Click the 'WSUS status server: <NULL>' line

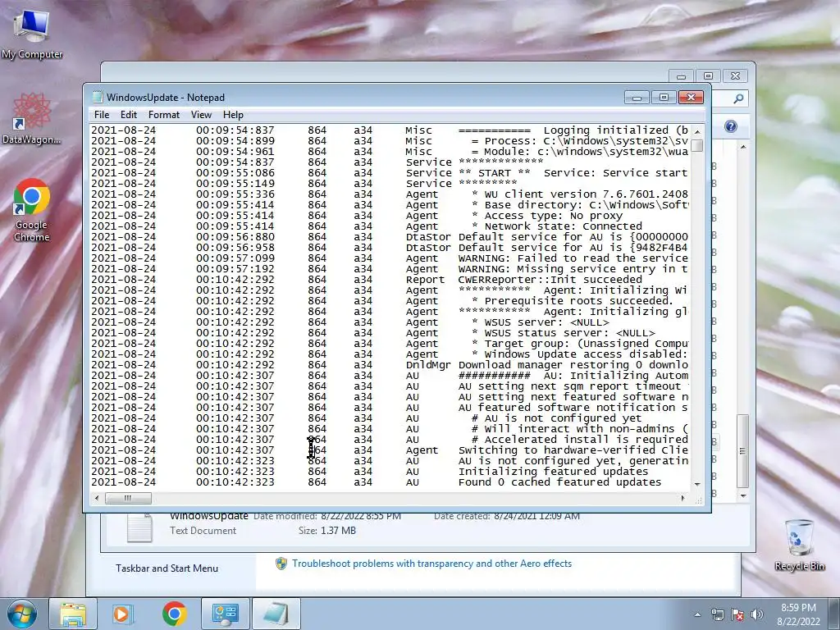563,333
